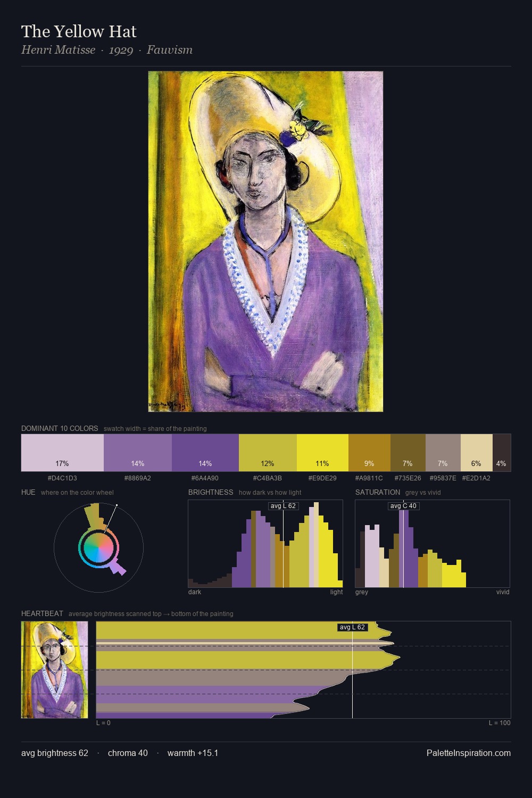Click the 'dark' axis label under Brightness
The image size is (532, 798).
click(195, 592)
